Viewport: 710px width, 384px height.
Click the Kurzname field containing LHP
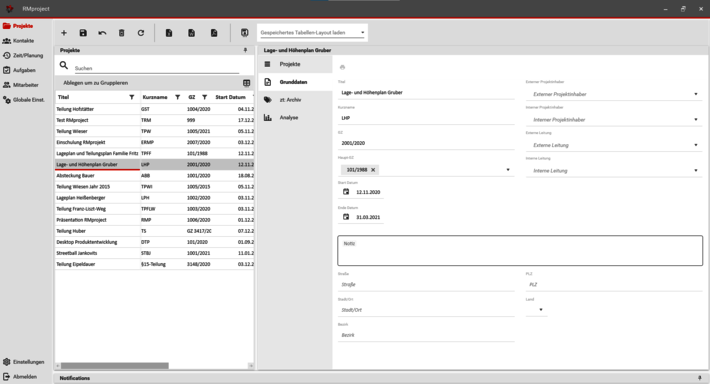point(426,118)
